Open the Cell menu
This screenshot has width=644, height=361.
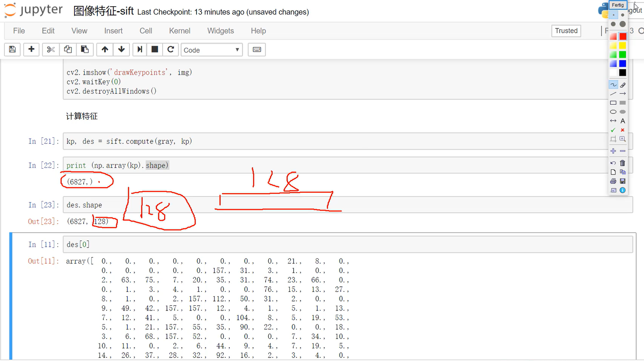[x=146, y=31]
